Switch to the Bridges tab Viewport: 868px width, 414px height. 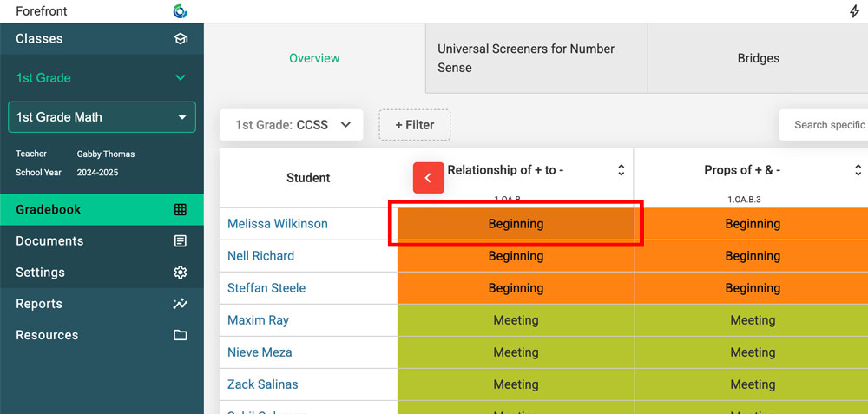coord(758,58)
